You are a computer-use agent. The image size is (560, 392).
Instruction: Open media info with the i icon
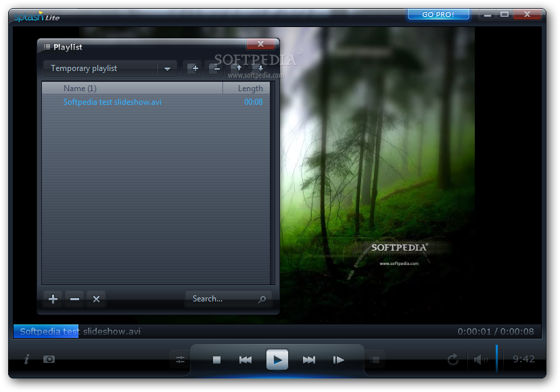tap(26, 359)
